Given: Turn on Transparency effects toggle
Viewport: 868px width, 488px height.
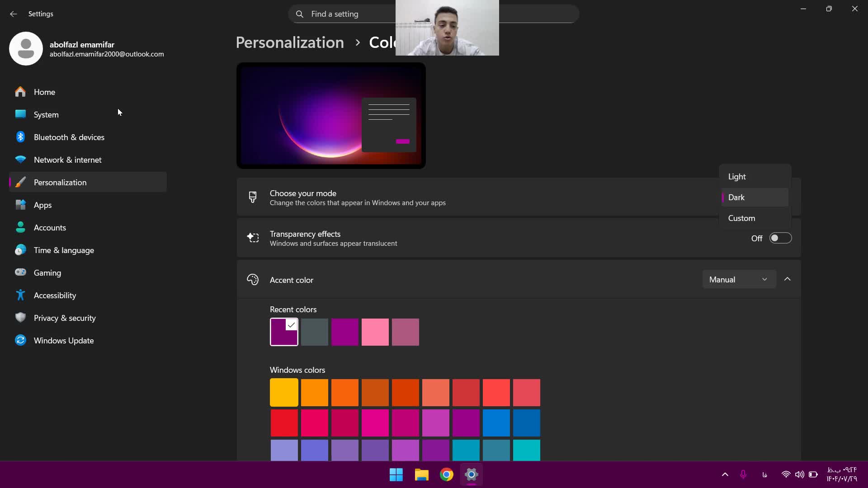Looking at the screenshot, I should [x=780, y=238].
